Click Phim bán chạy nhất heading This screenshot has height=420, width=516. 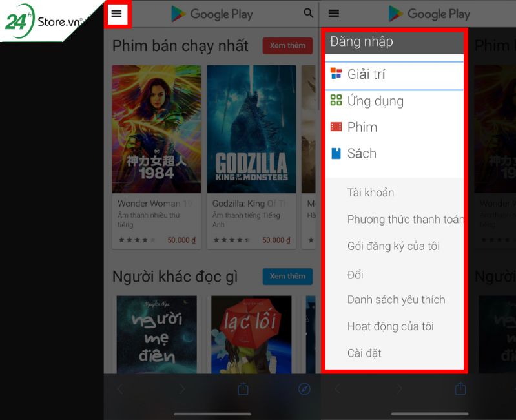tap(180, 46)
